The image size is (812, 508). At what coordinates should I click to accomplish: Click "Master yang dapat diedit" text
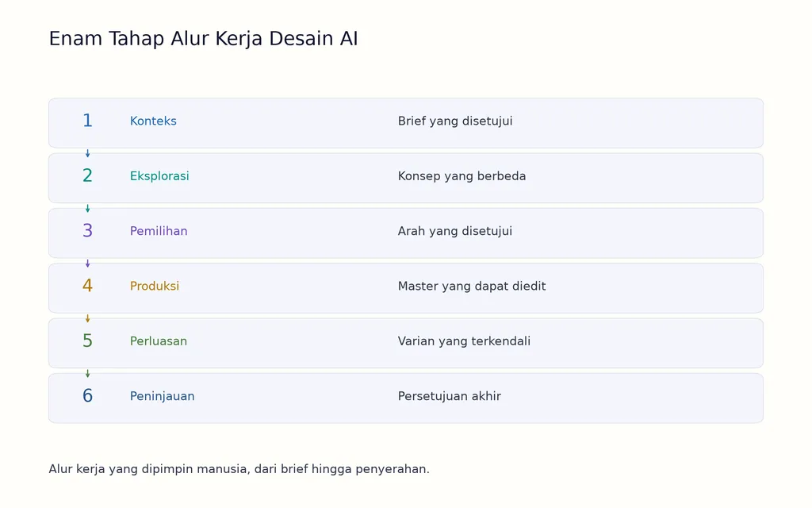pos(472,286)
